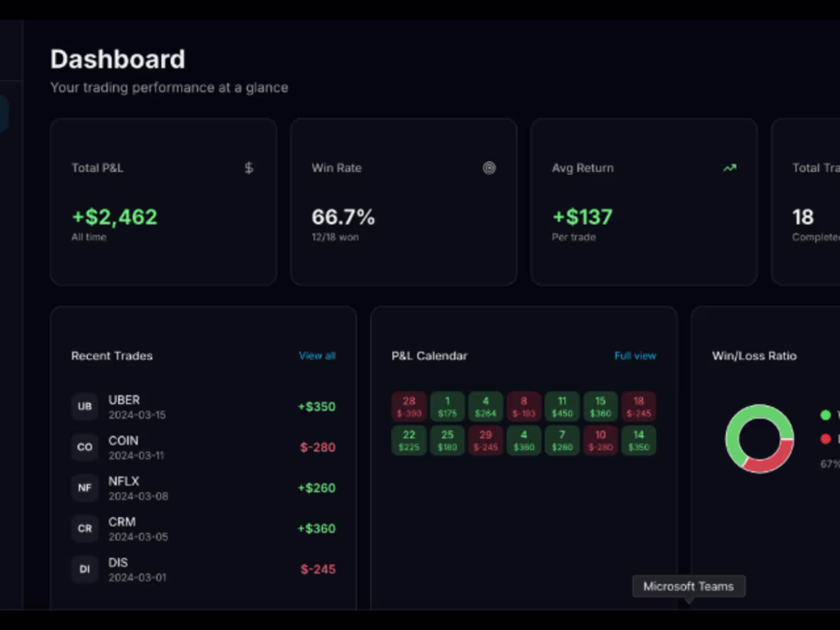Viewport: 840px width, 630px height.
Task: Select calendar day 4 with $264
Action: coord(486,406)
